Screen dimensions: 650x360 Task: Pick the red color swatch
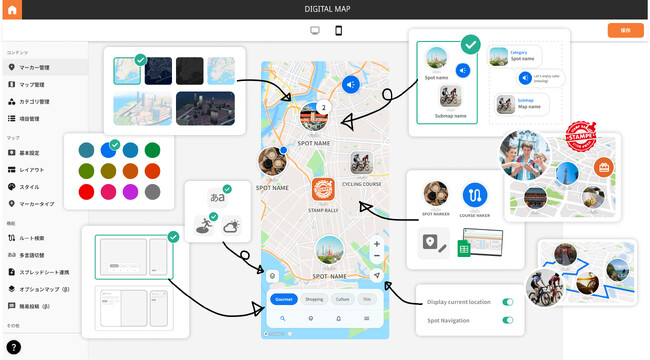point(86,192)
